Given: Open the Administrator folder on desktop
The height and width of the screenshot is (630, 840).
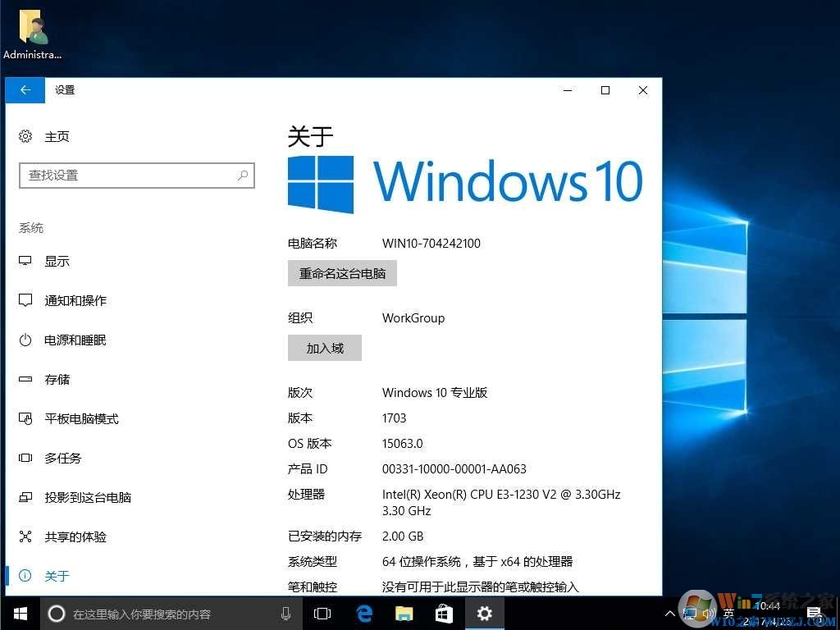Looking at the screenshot, I should tap(32, 34).
